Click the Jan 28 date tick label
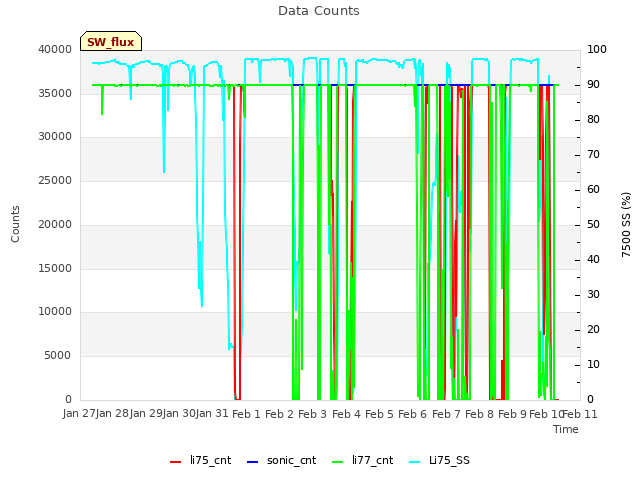This screenshot has height=480, width=640. 113,414
